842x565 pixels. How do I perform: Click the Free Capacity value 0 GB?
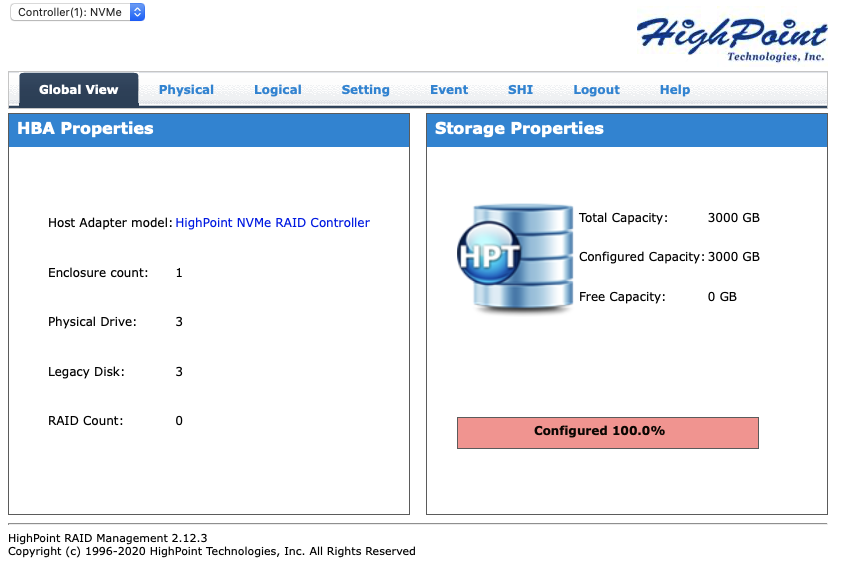(x=722, y=296)
